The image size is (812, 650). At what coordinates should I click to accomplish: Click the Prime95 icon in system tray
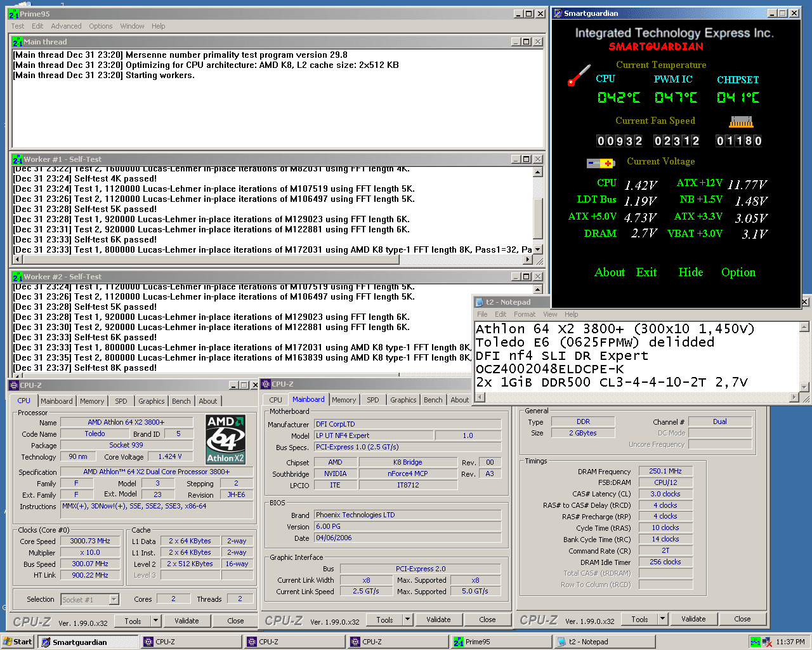(x=755, y=642)
